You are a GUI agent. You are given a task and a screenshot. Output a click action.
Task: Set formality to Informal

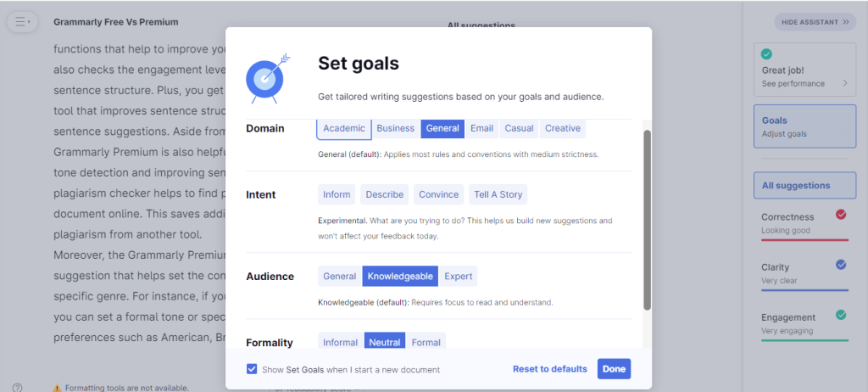click(x=341, y=342)
